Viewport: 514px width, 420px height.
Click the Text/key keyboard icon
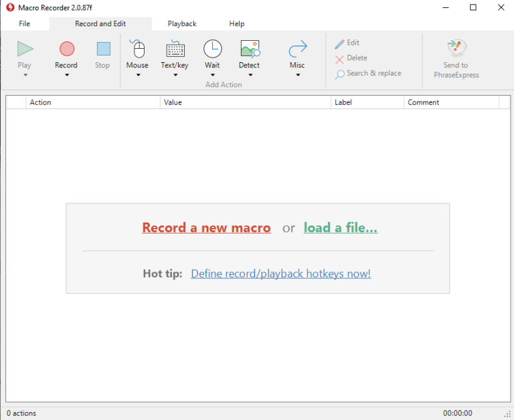coord(175,49)
